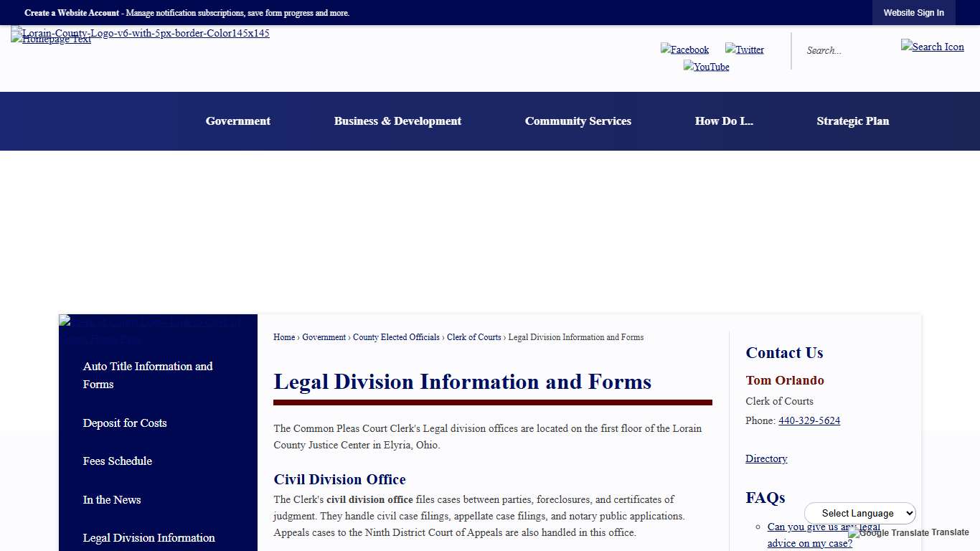Call the 440-329-5624 phone link
The height and width of the screenshot is (551, 980).
pos(809,420)
